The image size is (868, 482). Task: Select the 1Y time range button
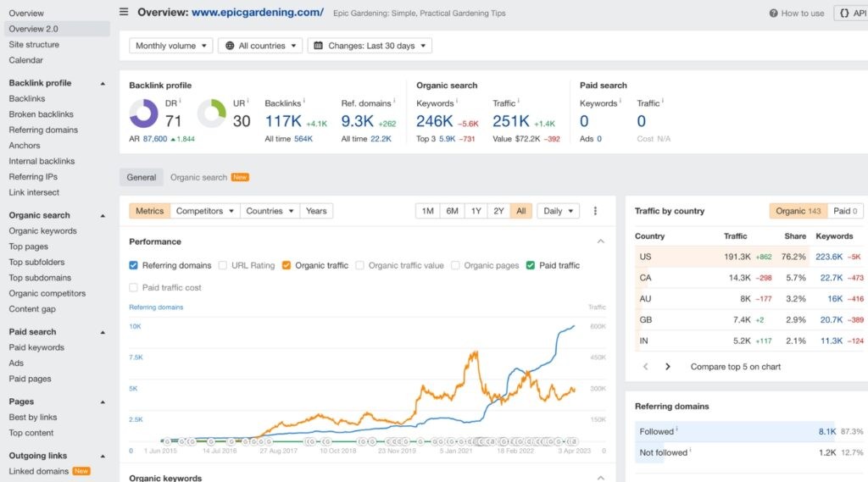476,211
